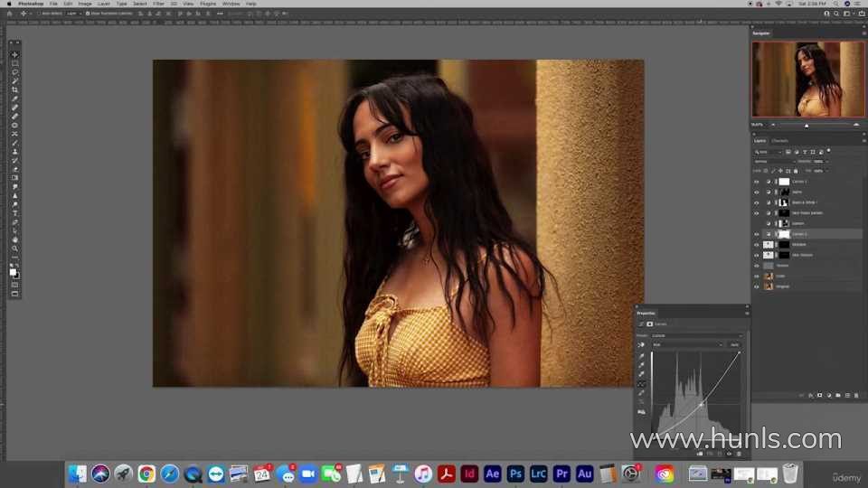
Task: Click the on-image adjustment tool in Curves
Action: tap(642, 345)
